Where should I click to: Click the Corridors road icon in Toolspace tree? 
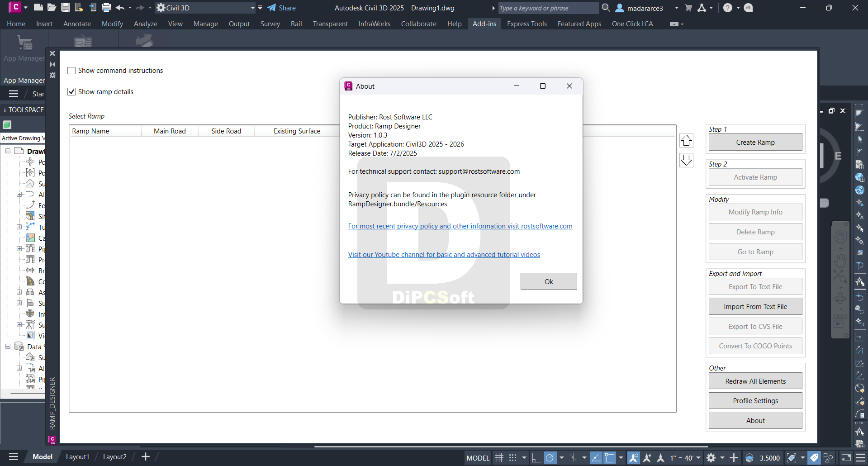(30, 281)
